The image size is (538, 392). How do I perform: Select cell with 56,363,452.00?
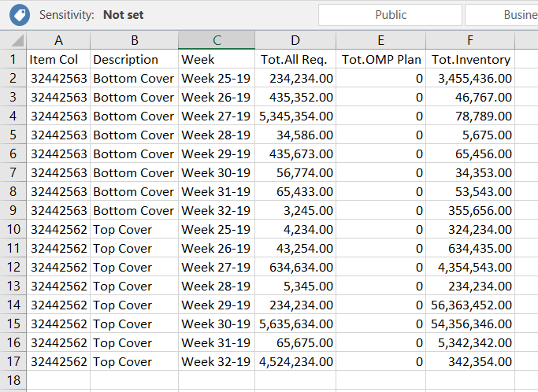click(470, 305)
